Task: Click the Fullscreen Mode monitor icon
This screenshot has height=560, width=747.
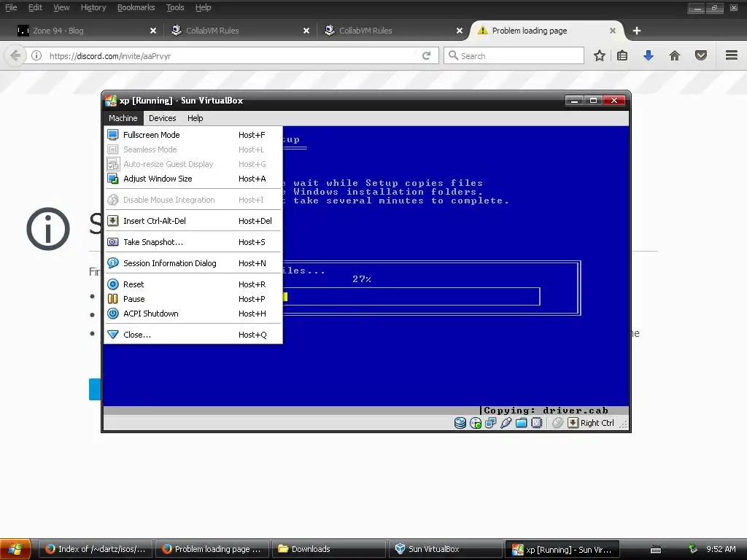Action: tap(113, 135)
